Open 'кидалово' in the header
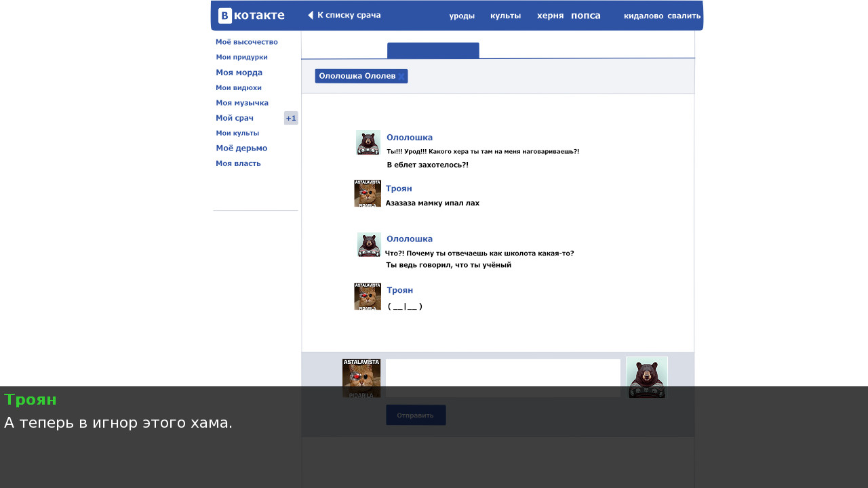Image resolution: width=868 pixels, height=488 pixels. [644, 16]
